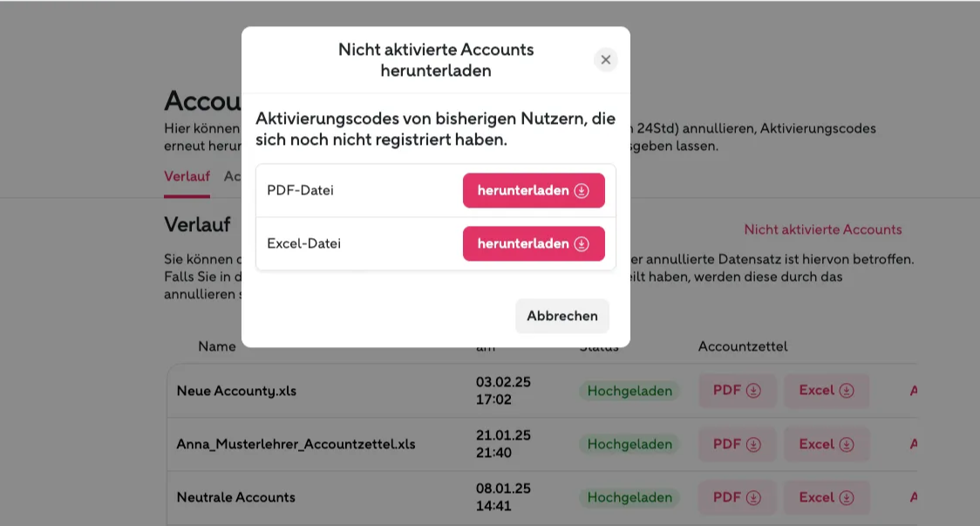This screenshot has width=980, height=526.
Task: Click Hochgeladen status badge of Neue Accounty.xls
Action: 630,391
